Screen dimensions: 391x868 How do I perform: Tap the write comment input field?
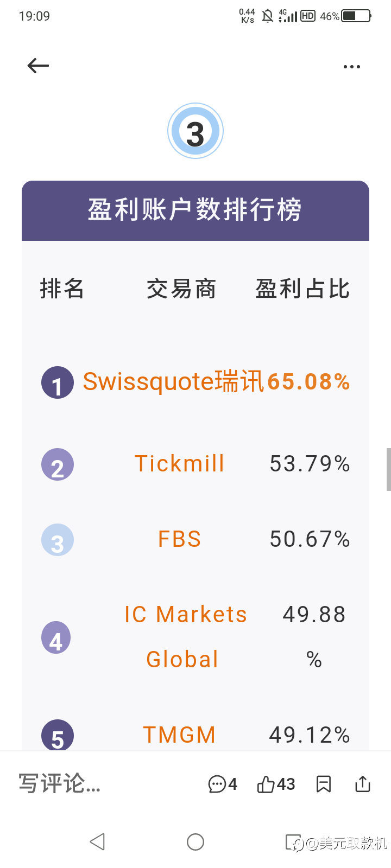point(60,784)
